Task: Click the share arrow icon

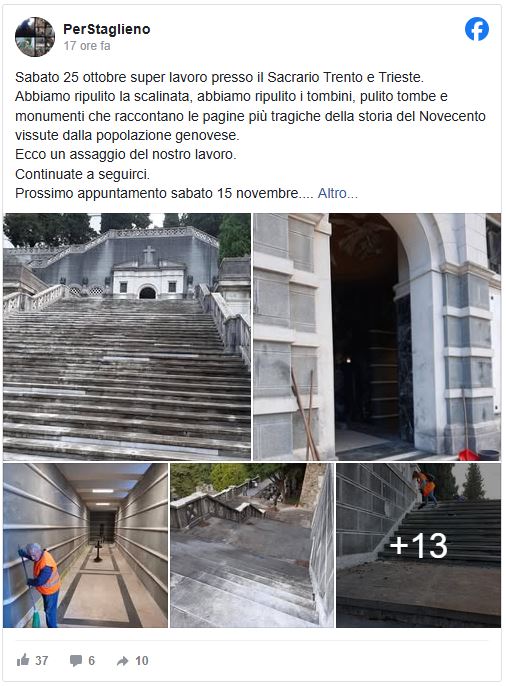Action: (x=123, y=661)
